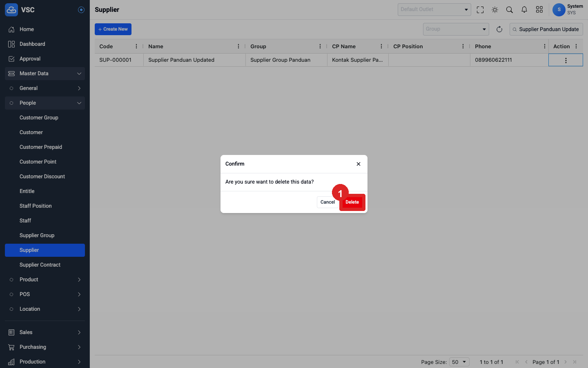Click the supplier search input field
The image size is (588, 368).
click(x=546, y=29)
